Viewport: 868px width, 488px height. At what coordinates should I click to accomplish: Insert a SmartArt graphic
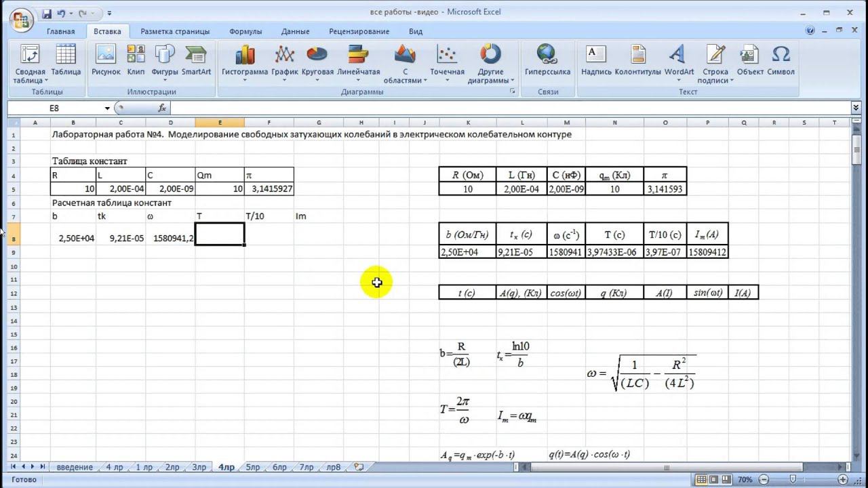(x=196, y=60)
